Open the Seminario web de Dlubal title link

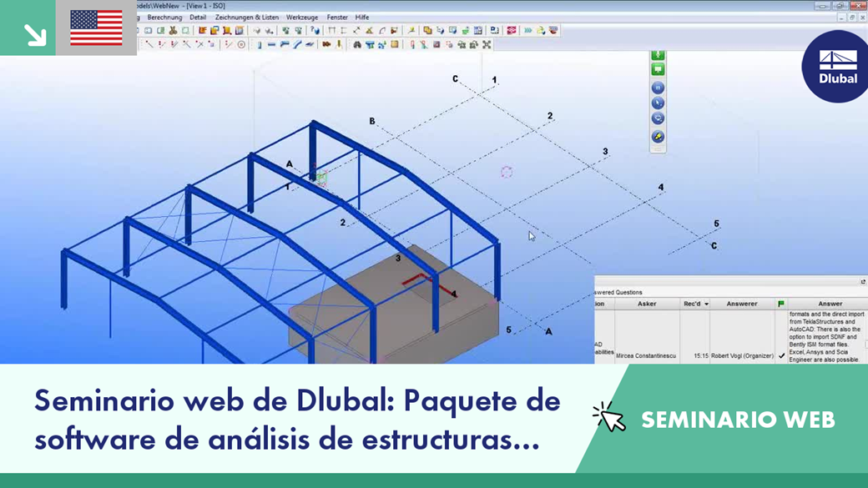coord(297,420)
